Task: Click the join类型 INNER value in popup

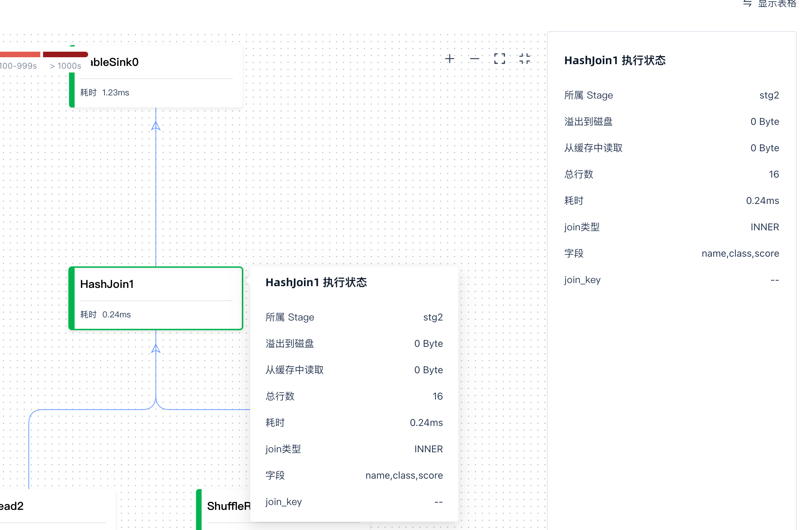Action: pyautogui.click(x=428, y=449)
